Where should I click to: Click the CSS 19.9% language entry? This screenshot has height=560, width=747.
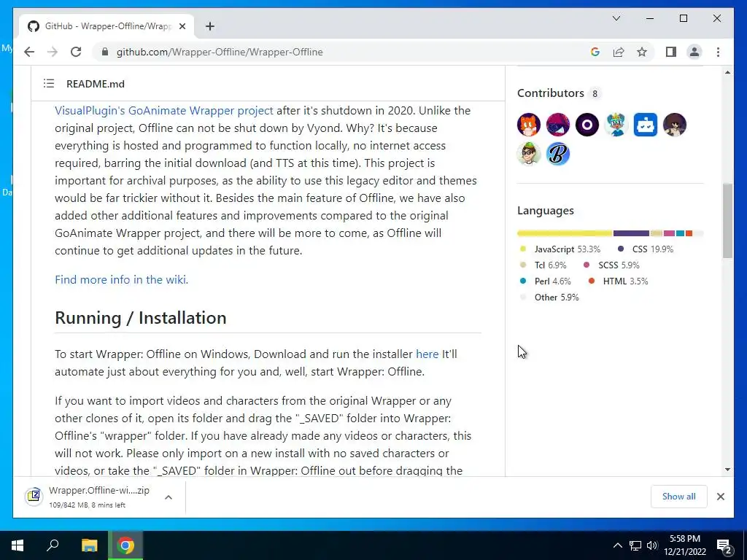pos(646,249)
